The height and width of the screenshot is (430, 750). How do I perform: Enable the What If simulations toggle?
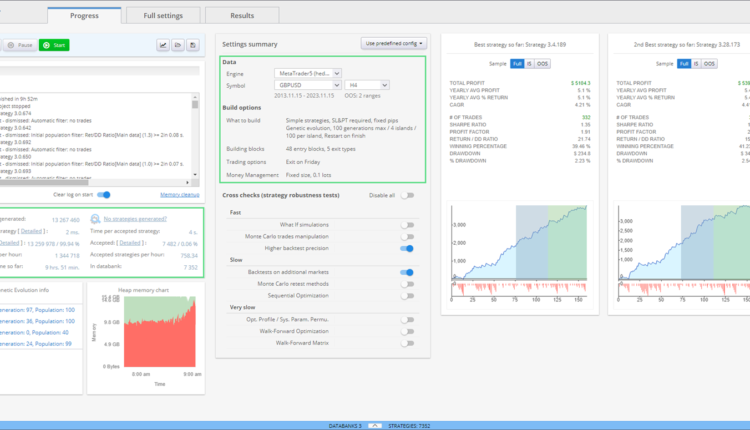pos(407,227)
